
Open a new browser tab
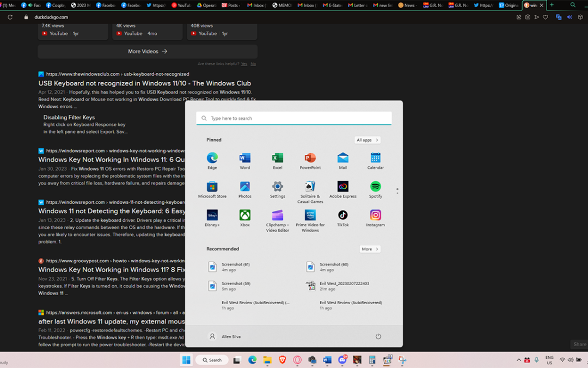pyautogui.click(x=552, y=5)
